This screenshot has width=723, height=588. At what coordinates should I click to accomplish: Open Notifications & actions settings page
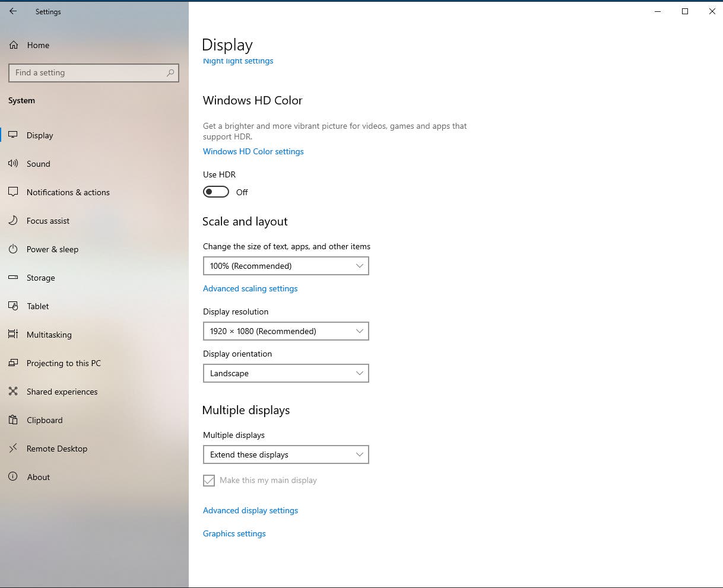tap(94, 192)
